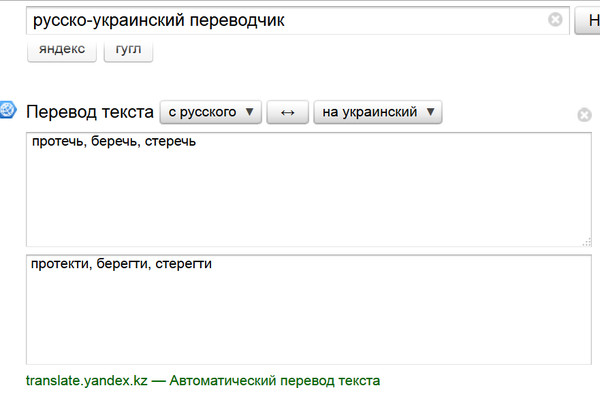This screenshot has height=405, width=600.
Task: Switch to the гугл search option
Action: pos(130,48)
